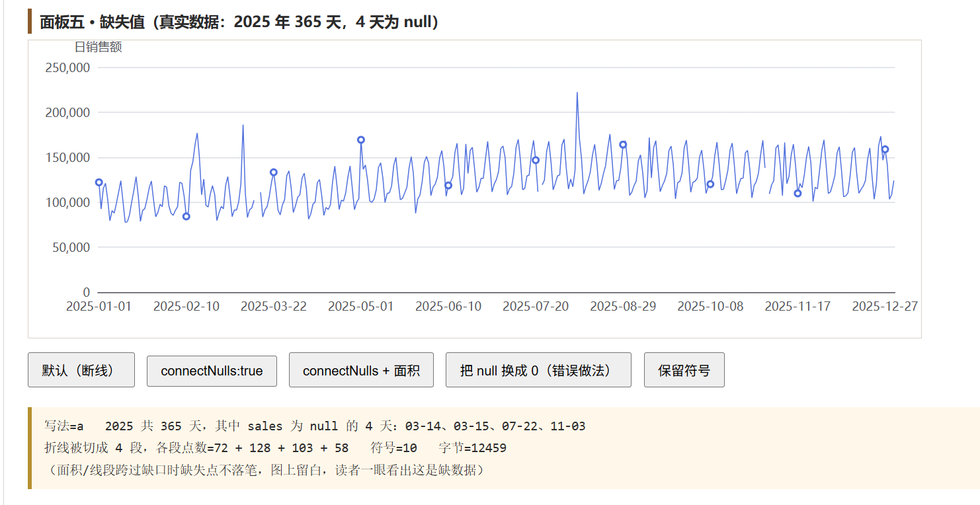Select the data point marker at 2025-10-08
The image size is (980, 505).
[x=710, y=184]
